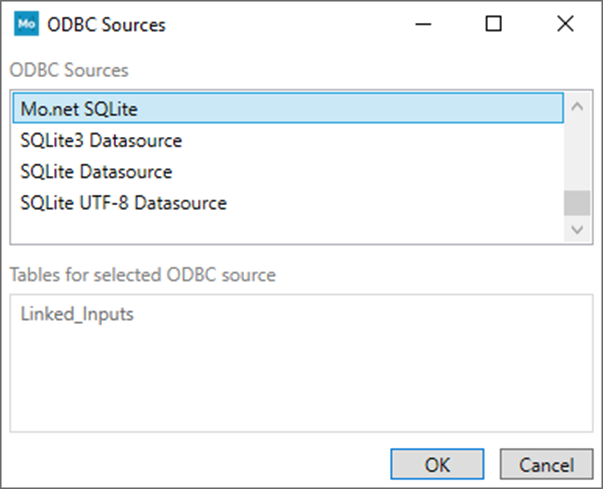Click the "Tables for selected ODBC source" label
The width and height of the screenshot is (603, 489).
click(x=142, y=274)
